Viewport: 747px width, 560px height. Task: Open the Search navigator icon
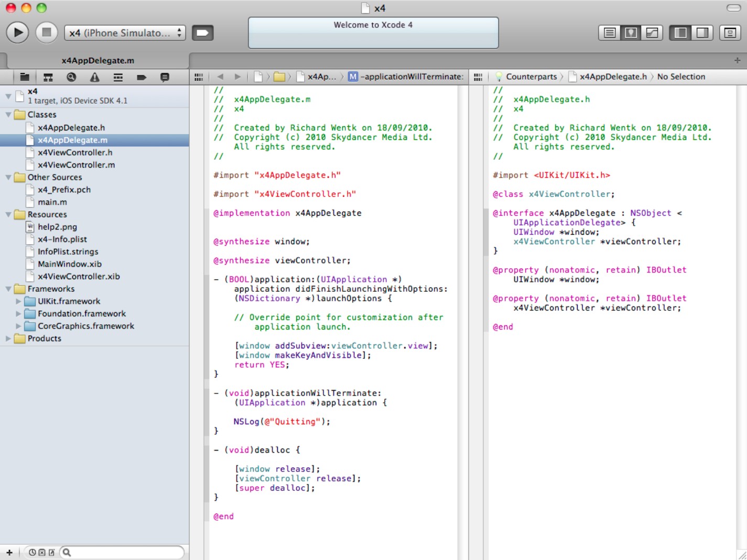click(71, 77)
